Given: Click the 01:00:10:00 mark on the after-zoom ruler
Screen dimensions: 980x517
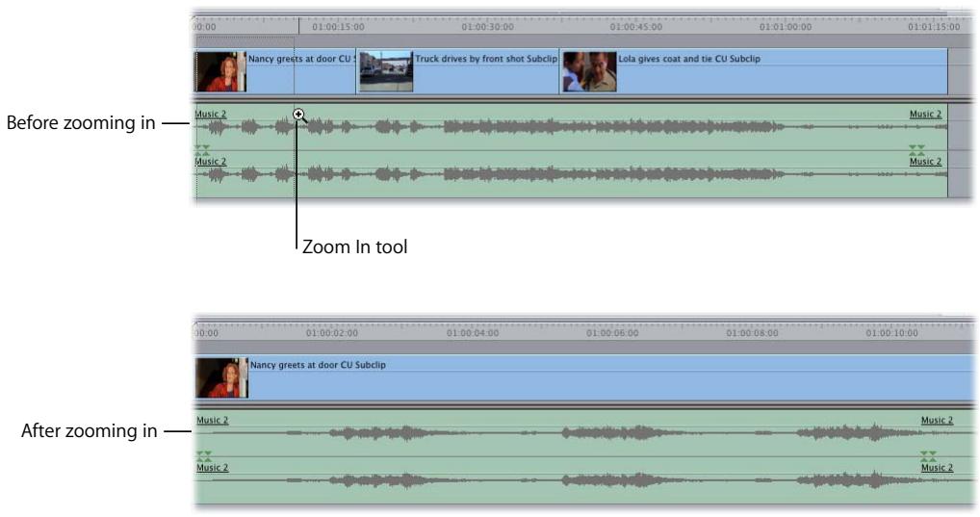Looking at the screenshot, I should pos(891,333).
